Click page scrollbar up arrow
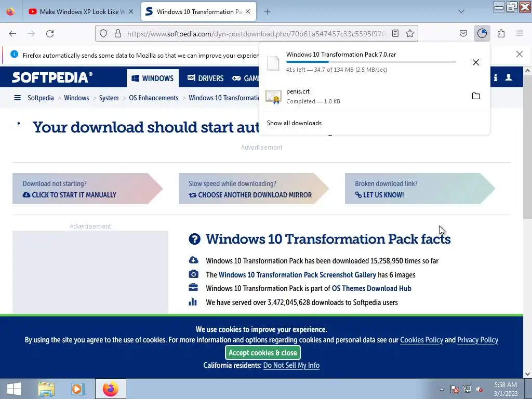Viewport: 532px width, 399px height. (527, 71)
